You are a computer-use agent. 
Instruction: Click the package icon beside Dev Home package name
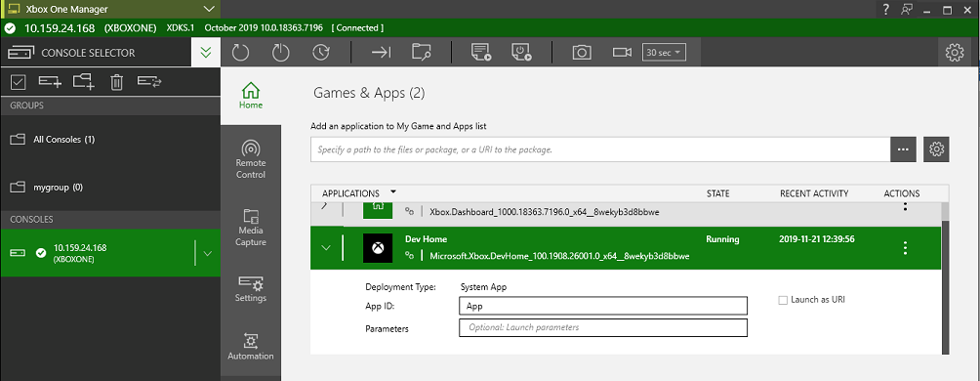[x=410, y=255]
